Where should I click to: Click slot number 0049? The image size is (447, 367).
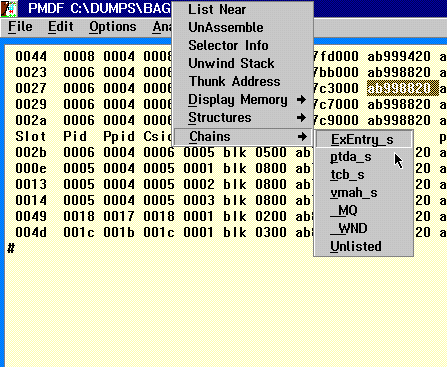pyautogui.click(x=31, y=216)
